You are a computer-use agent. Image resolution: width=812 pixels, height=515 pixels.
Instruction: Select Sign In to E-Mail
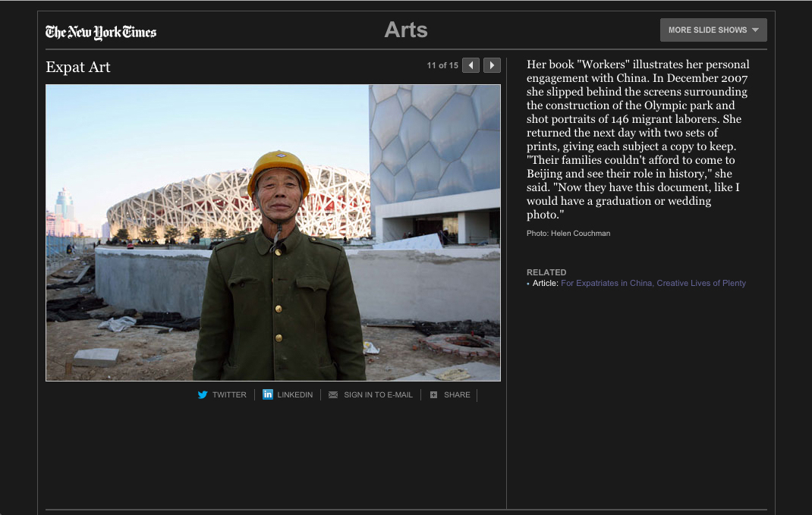pos(378,394)
